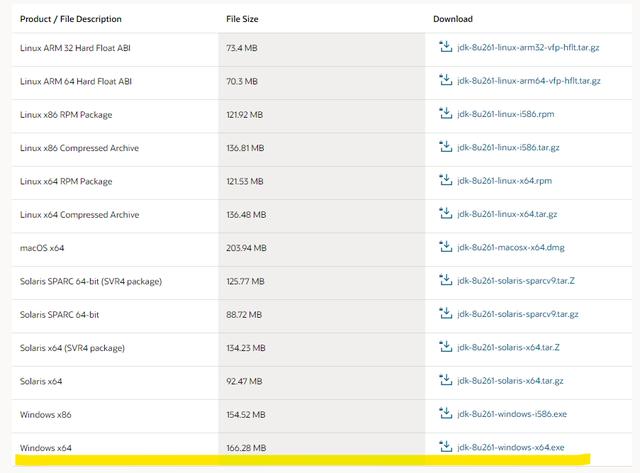Click download icon beside jdk-8u261-solaris-x64.tar.Z

pos(445,346)
